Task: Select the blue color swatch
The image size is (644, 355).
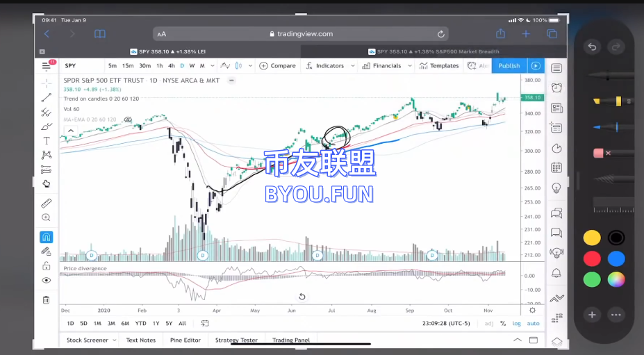Action: coord(616,259)
